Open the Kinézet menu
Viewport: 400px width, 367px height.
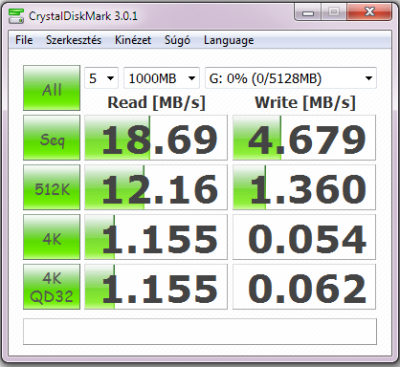pos(133,40)
